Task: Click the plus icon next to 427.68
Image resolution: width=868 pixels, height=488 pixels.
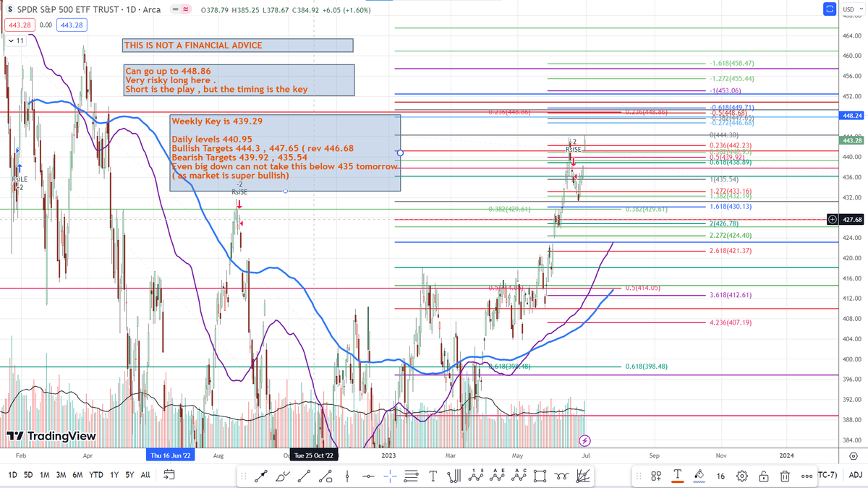Action: tap(833, 219)
